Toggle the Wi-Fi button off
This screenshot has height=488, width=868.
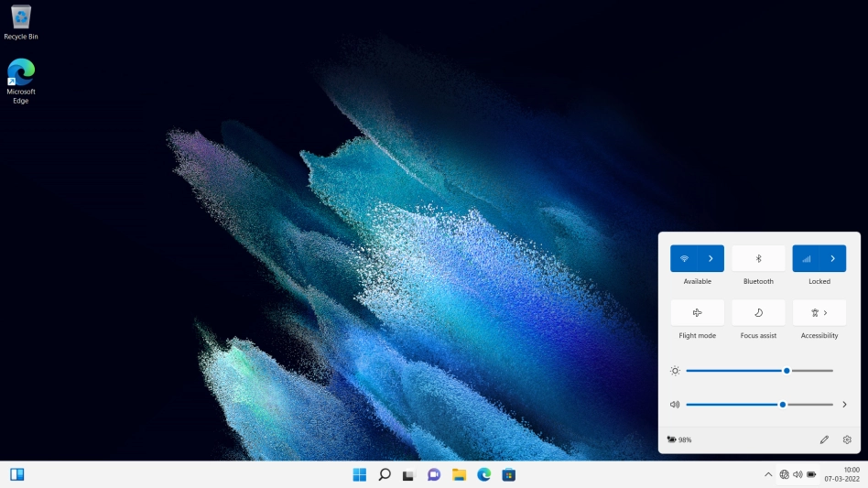click(x=684, y=259)
